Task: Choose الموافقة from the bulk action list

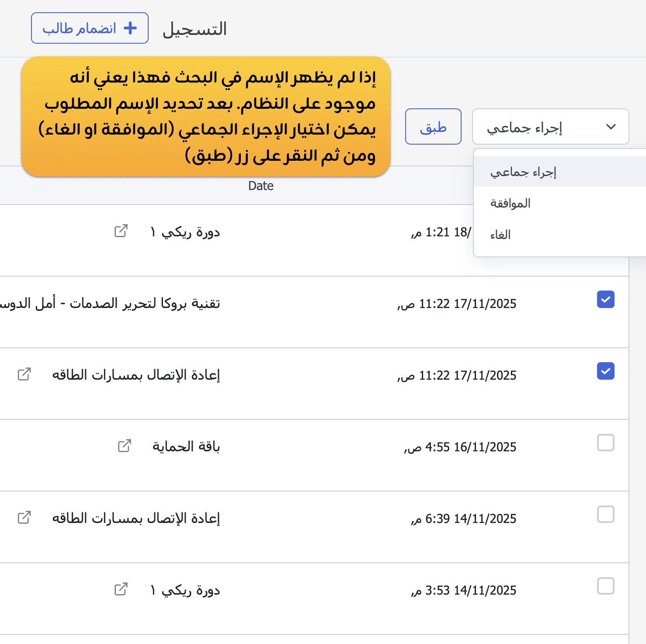Action: (510, 203)
